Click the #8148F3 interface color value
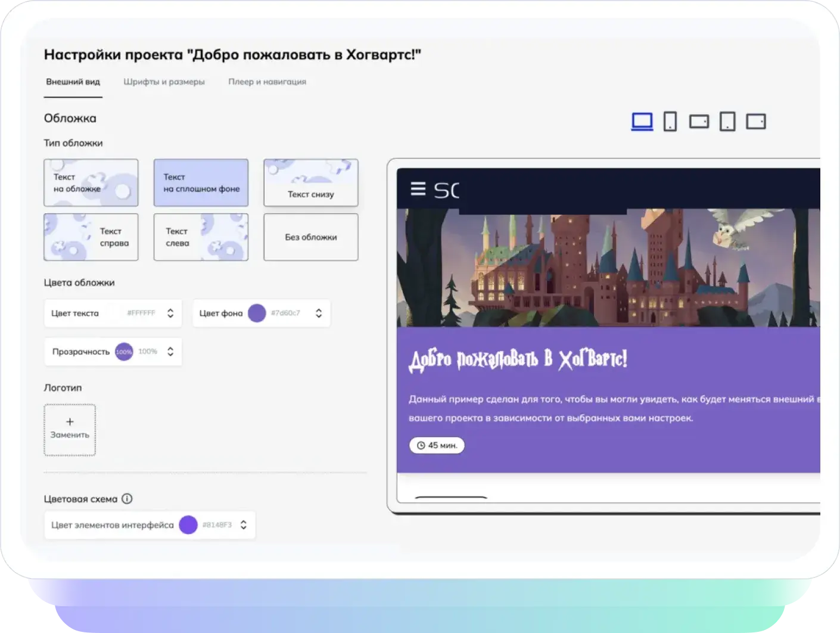 [217, 525]
